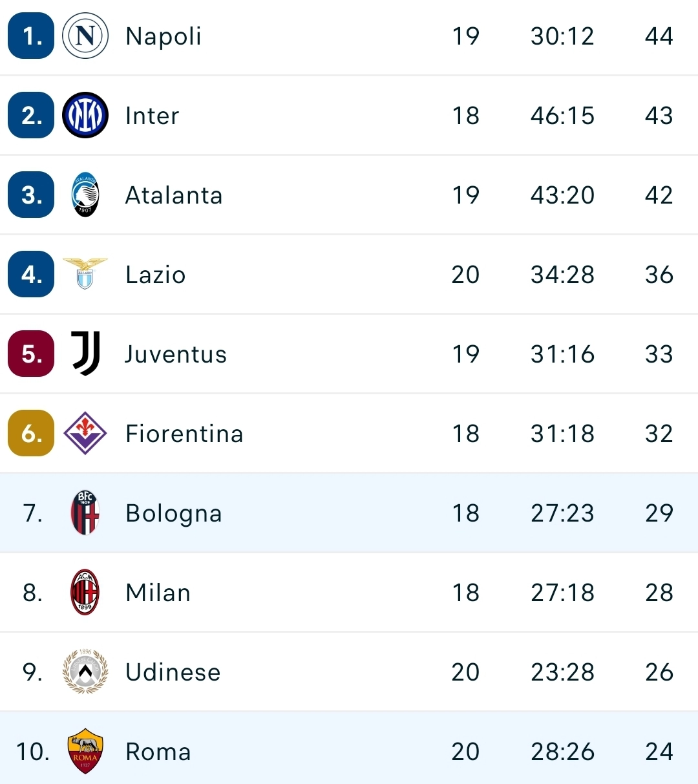This screenshot has height=784, width=698.
Task: Click the rank 5 maroon badge
Action: pos(30,354)
